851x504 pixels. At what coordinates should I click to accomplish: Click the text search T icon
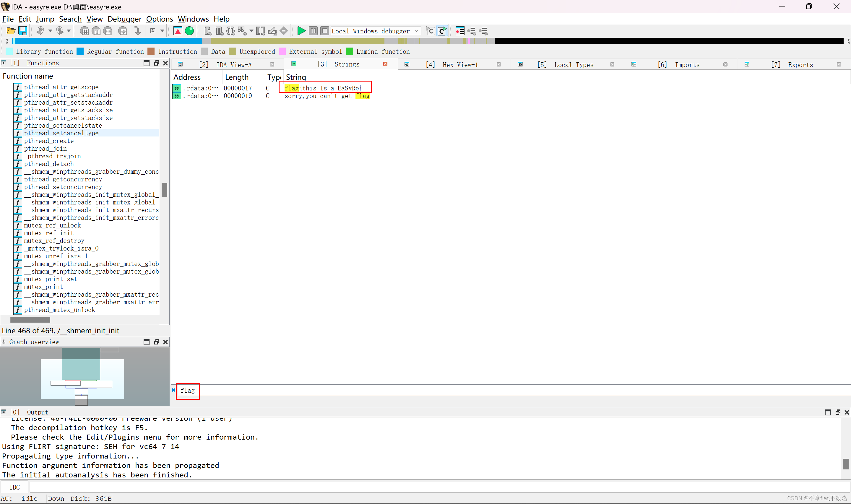click(96, 31)
